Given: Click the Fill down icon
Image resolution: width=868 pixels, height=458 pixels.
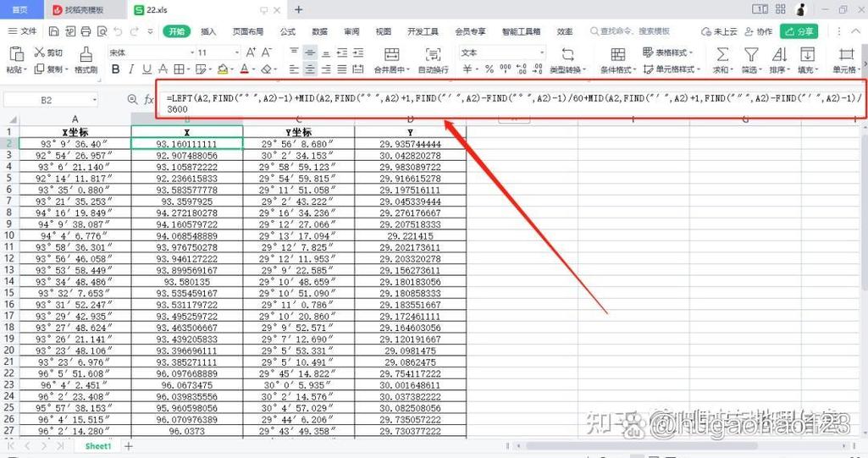Looking at the screenshot, I should pos(807,54).
